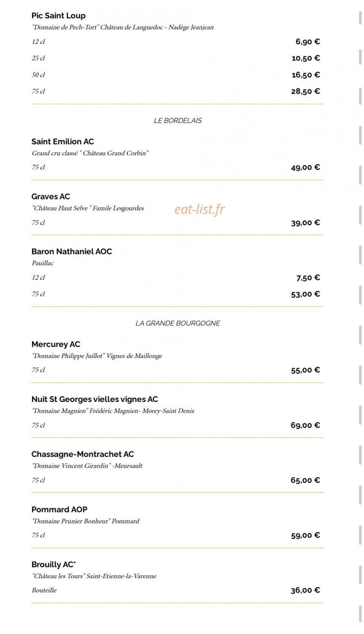
Task: Open the Saint Emilion AC entry
Action: (62, 142)
